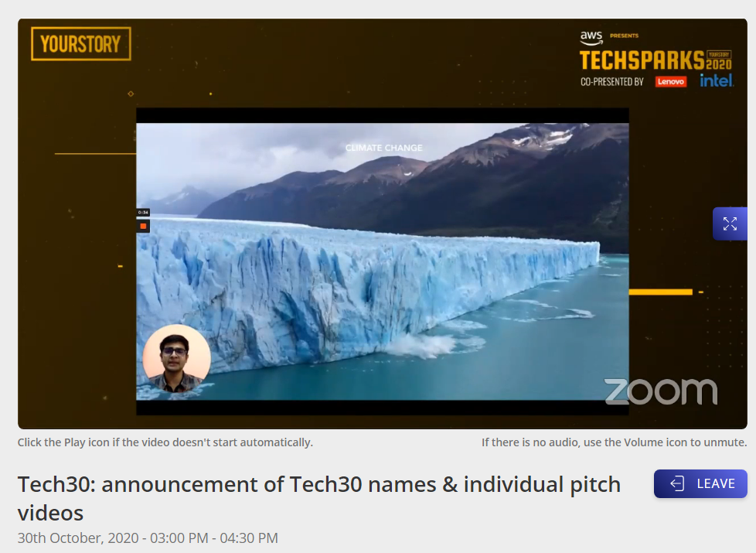Viewport: 756px width, 553px height.
Task: Click the yellow bar to the right of the video
Action: (x=661, y=292)
